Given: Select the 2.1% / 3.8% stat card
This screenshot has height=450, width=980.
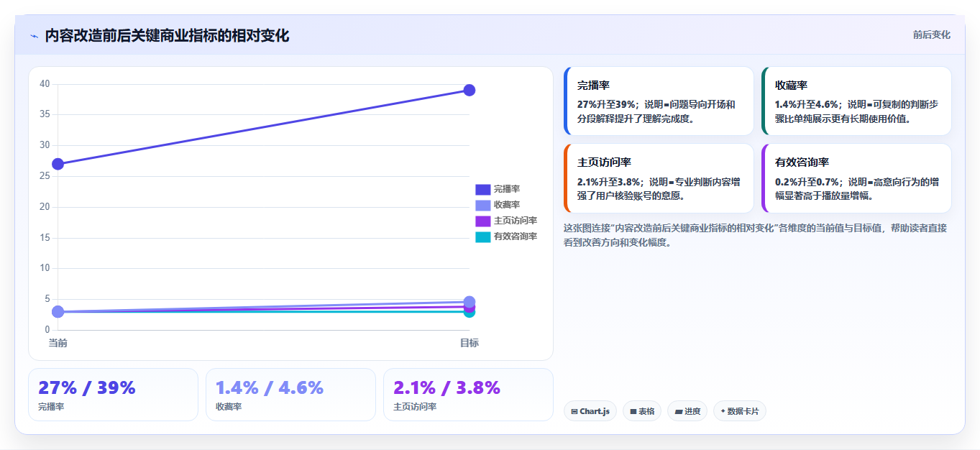Looking at the screenshot, I should (x=468, y=395).
